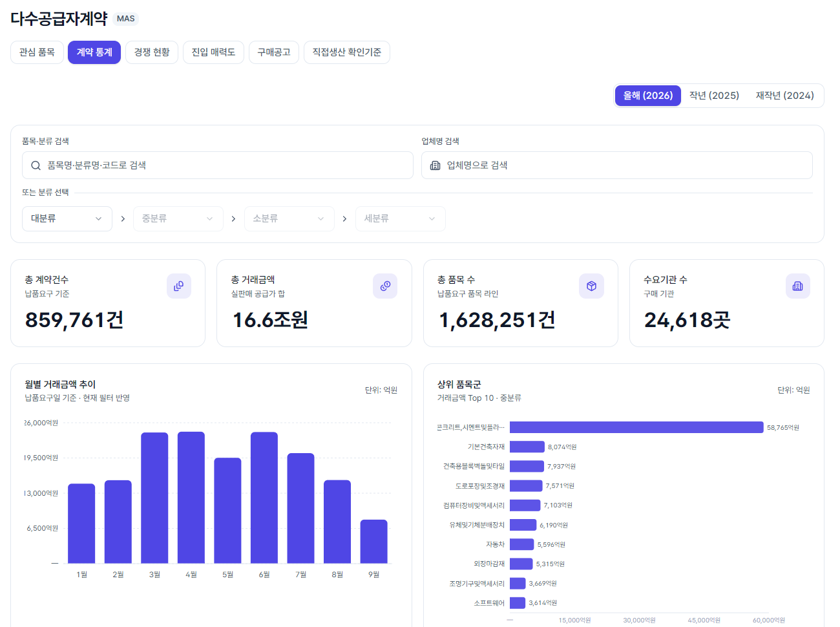
Task: Open the 세분류 dropdown
Action: (401, 218)
